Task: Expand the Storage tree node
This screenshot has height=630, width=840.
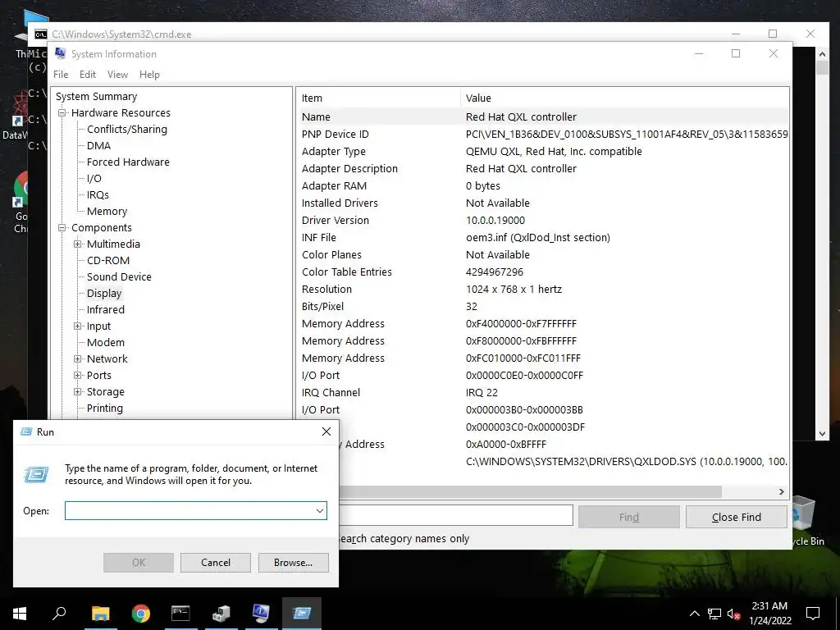Action: [x=78, y=392]
